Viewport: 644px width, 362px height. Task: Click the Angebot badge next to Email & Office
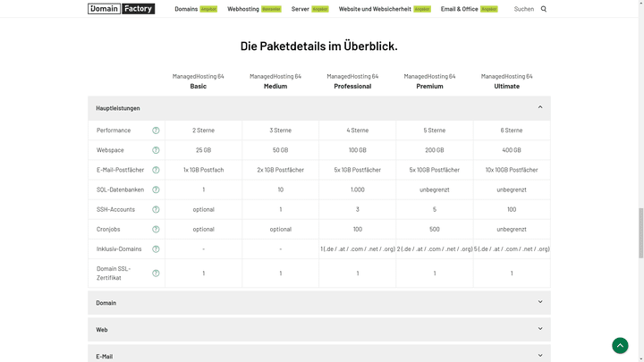coord(489,9)
